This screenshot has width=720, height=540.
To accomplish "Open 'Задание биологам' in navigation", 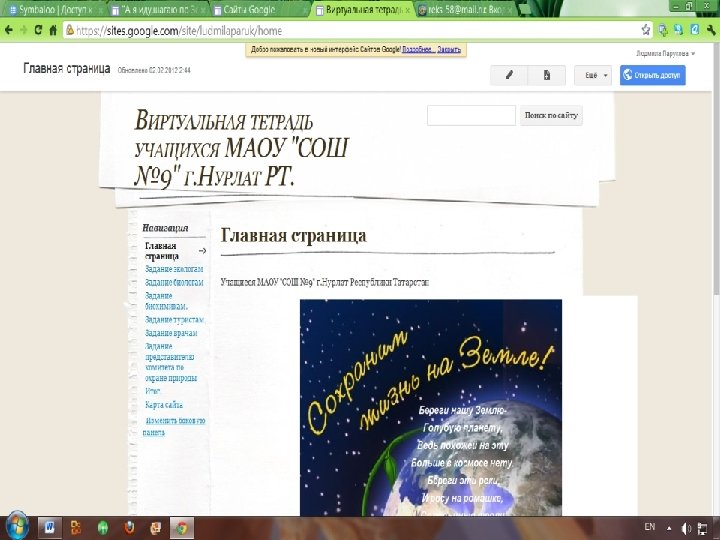I will (x=174, y=282).
